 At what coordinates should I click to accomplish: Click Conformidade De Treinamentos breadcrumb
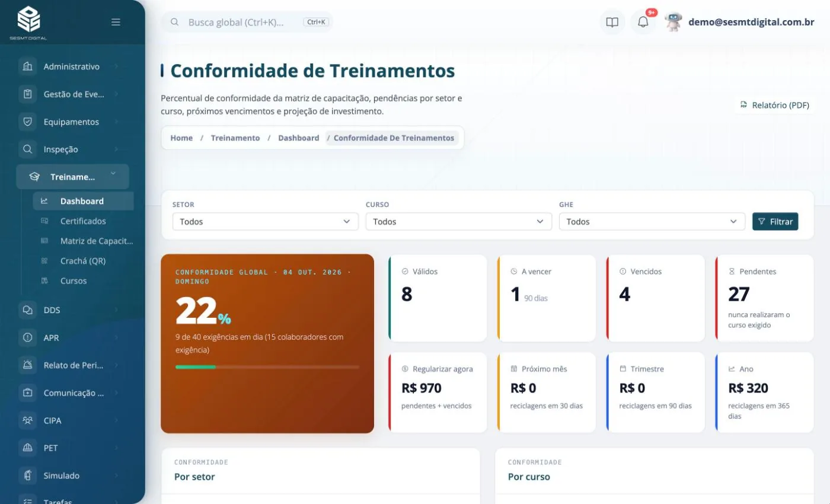pos(394,138)
